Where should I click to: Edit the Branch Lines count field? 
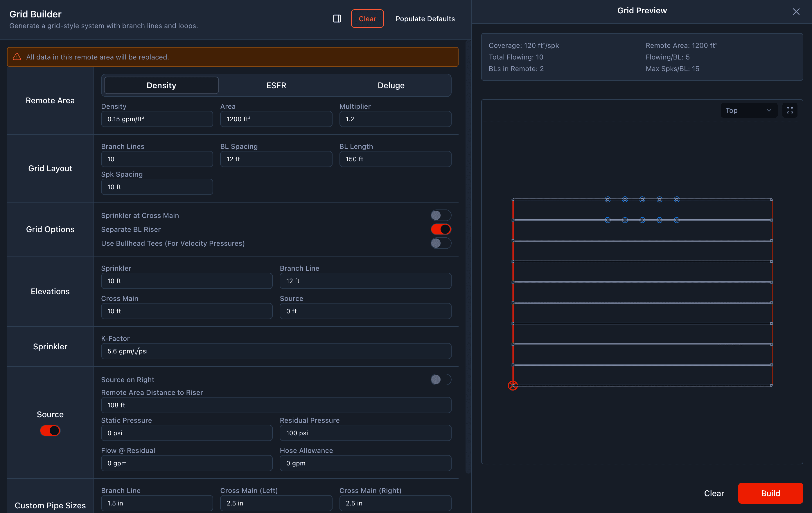(157, 159)
